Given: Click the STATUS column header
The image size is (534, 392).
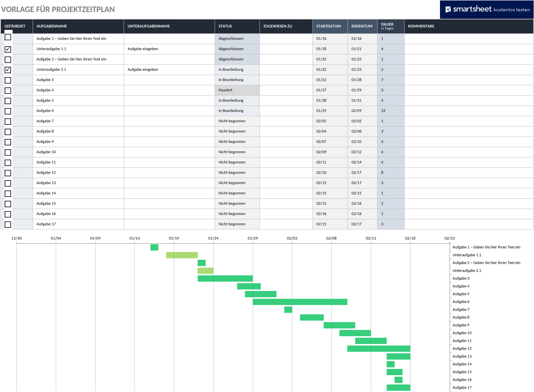Looking at the screenshot, I should point(237,26).
